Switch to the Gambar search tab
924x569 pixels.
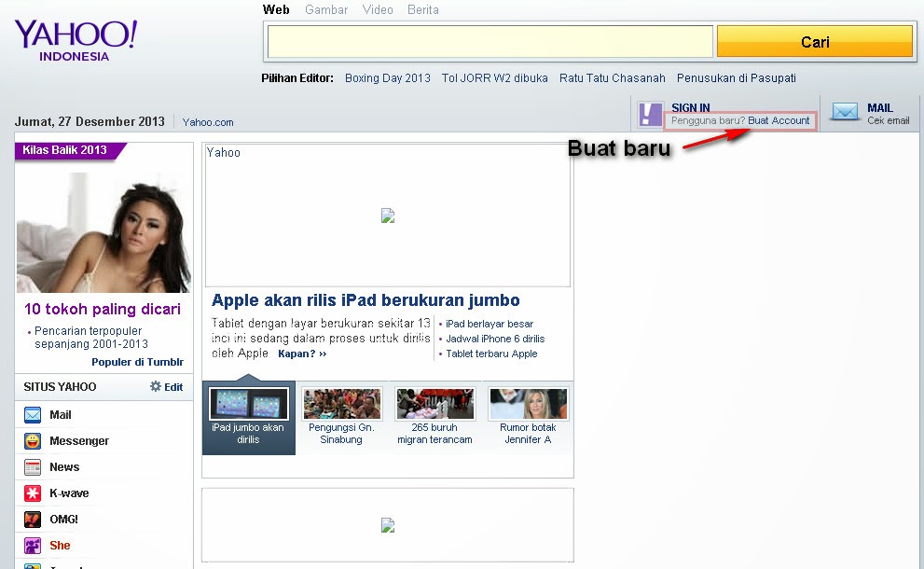pyautogui.click(x=325, y=9)
